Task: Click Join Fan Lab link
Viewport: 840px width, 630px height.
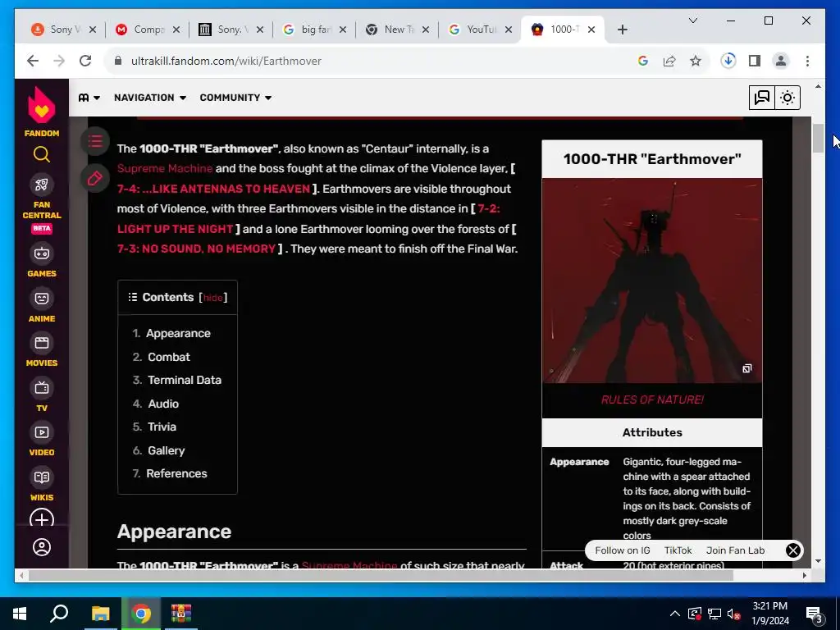Action: pos(735,550)
